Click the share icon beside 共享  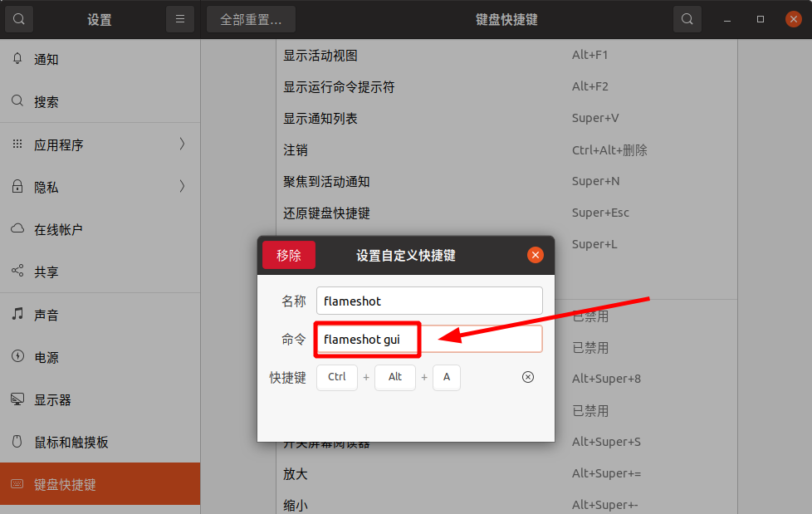[x=17, y=271]
